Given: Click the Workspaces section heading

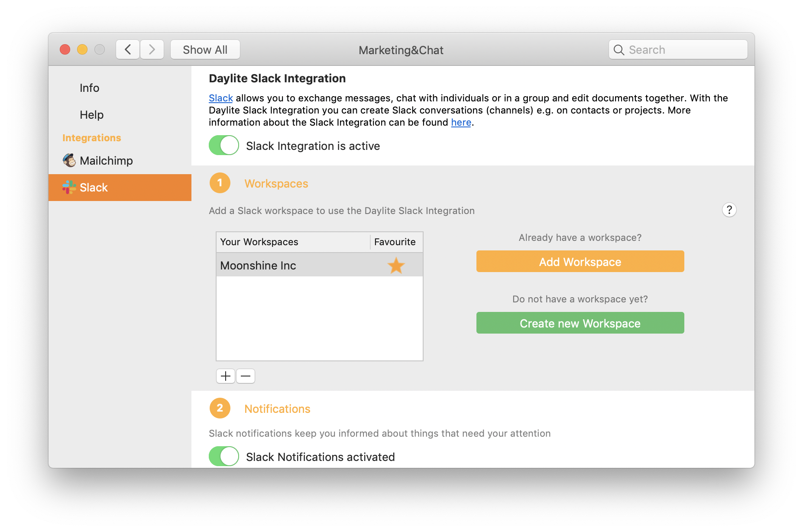Looking at the screenshot, I should [276, 184].
